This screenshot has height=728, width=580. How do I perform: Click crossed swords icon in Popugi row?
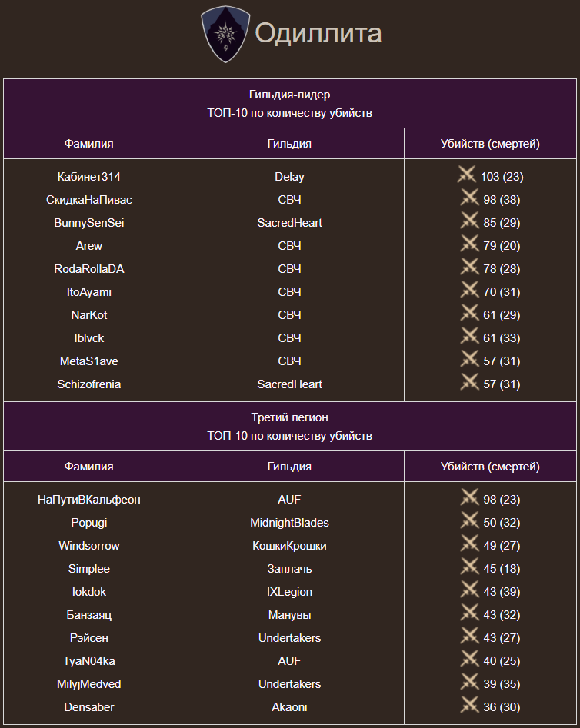click(x=469, y=521)
